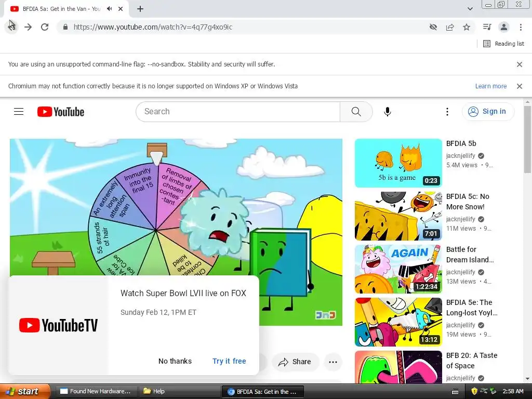Image resolution: width=532 pixels, height=399 pixels.
Task: Open the media control icon in toolbar
Action: (x=487, y=27)
